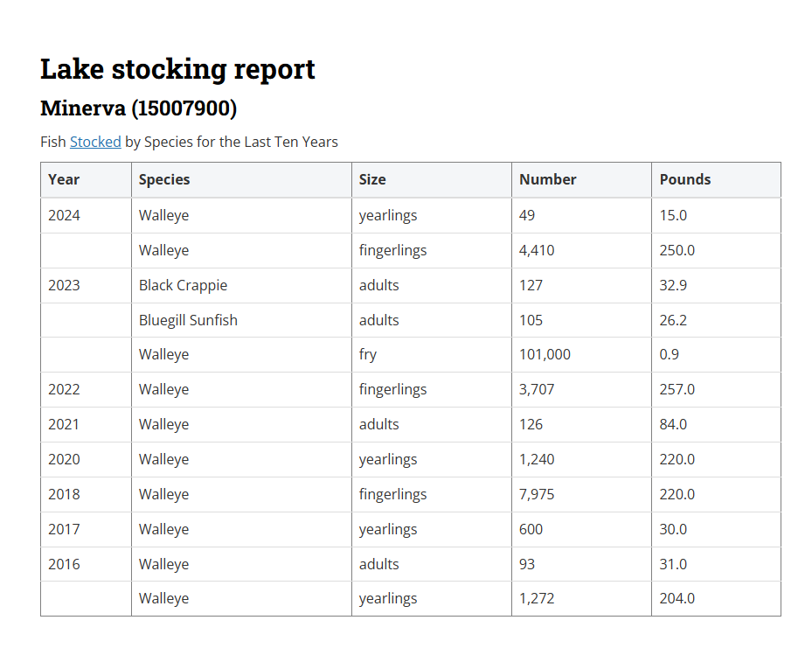Select the 4,410 number cell

537,250
